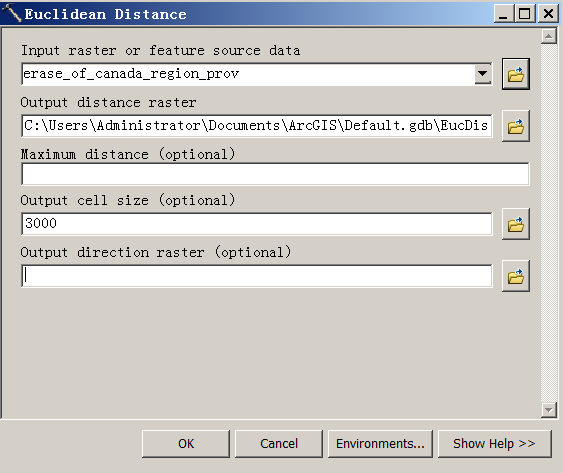The height and width of the screenshot is (473, 563).
Task: Browse for input raster or feature source data
Action: (516, 74)
